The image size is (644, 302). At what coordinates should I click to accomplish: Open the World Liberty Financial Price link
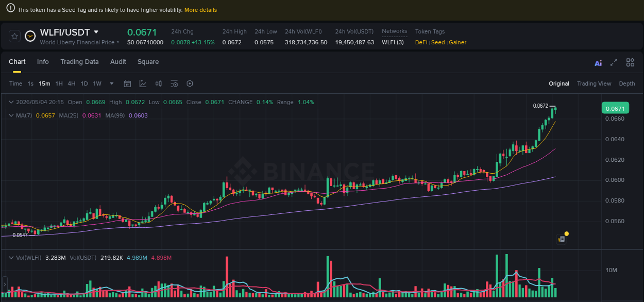[79, 42]
